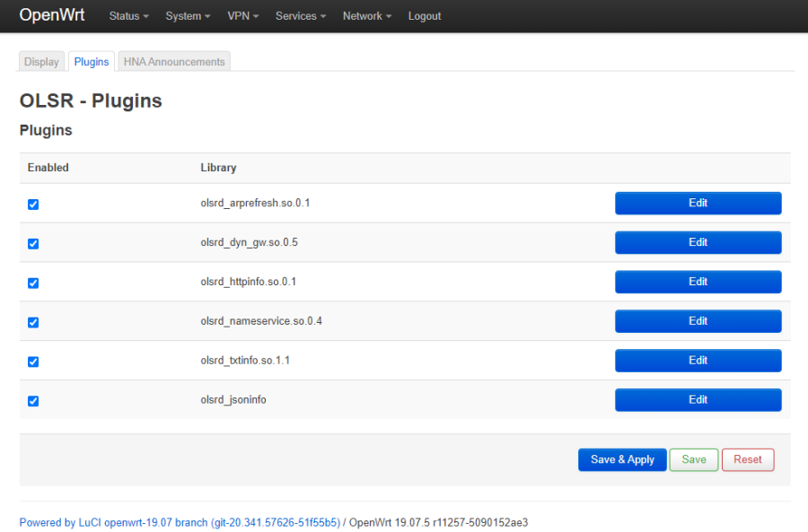Image resolution: width=808 pixels, height=532 pixels.
Task: Click the Reset button
Action: pos(748,459)
